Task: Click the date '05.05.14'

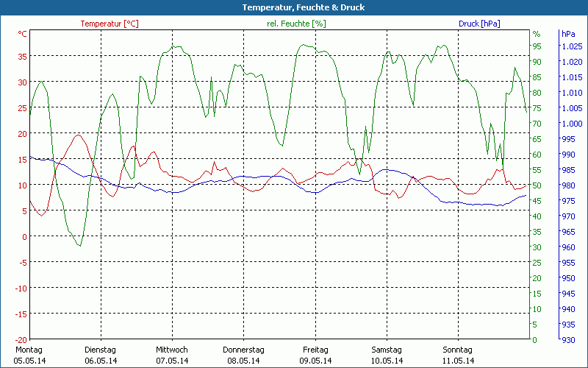Action: [29, 361]
